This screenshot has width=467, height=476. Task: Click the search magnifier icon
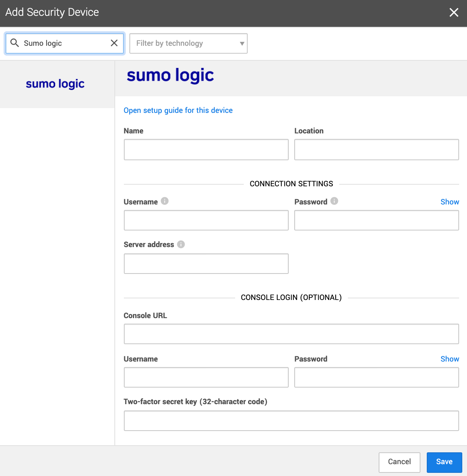pyautogui.click(x=15, y=43)
